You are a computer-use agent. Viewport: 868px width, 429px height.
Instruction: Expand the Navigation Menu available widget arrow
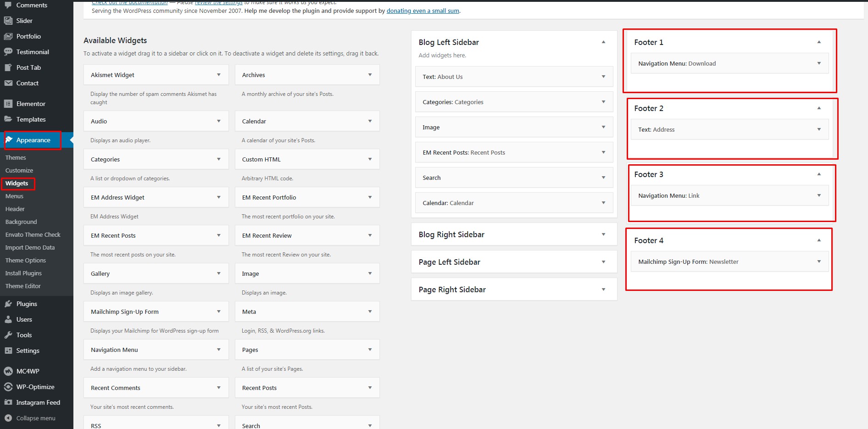click(x=219, y=350)
